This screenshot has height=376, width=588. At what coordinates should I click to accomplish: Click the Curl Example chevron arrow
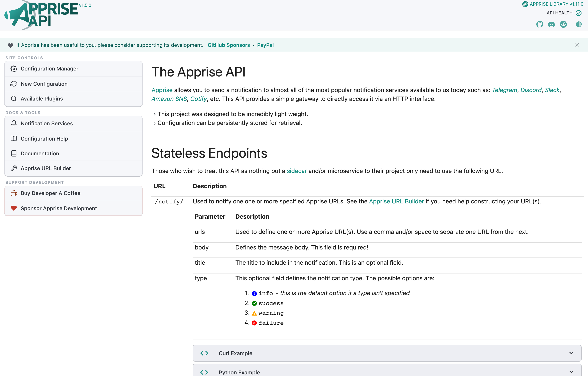click(x=571, y=353)
